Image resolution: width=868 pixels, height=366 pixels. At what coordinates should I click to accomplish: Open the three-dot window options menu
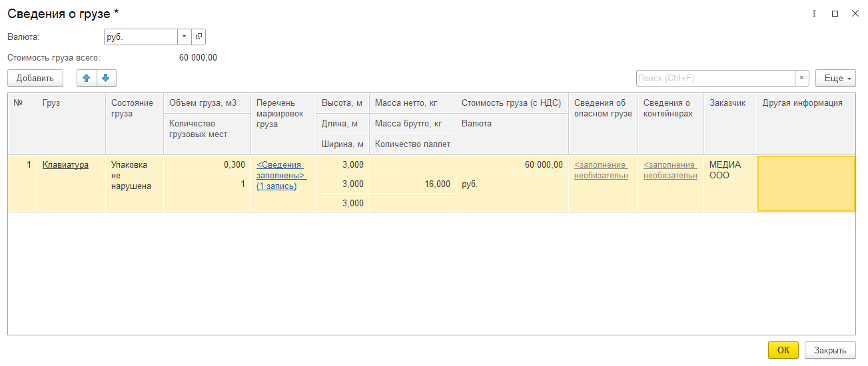[x=815, y=13]
